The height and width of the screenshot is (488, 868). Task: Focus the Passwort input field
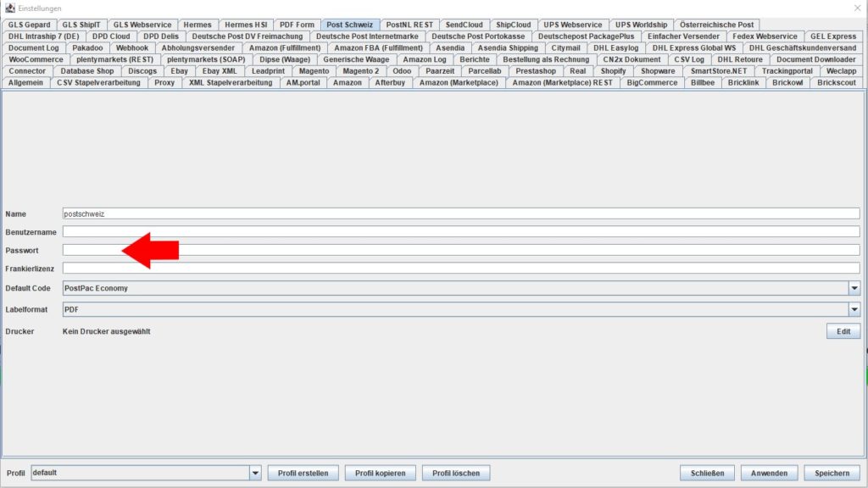pyautogui.click(x=461, y=250)
